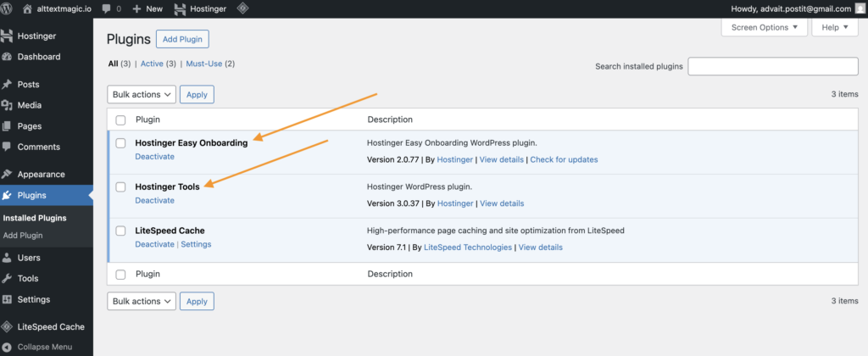Open LiteSpeed Technologies author link

pos(468,248)
